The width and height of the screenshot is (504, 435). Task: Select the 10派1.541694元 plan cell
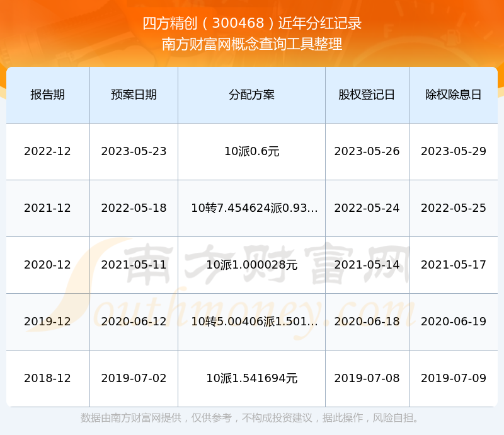coord(251,378)
